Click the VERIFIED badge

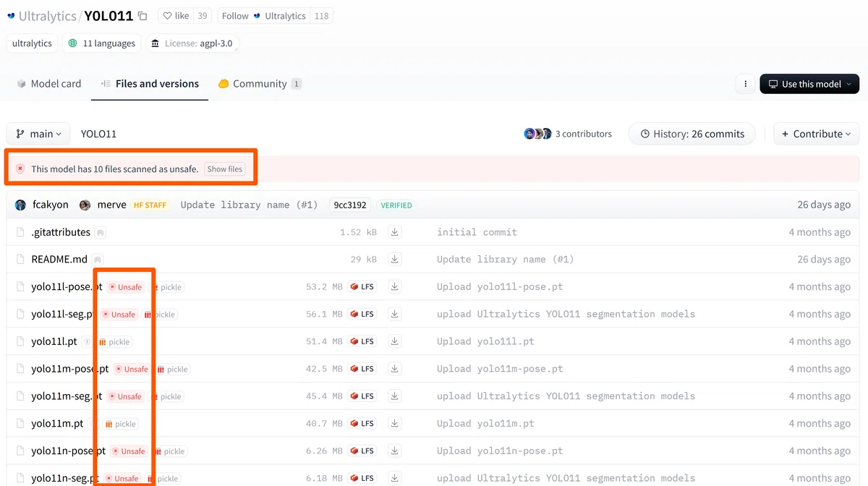coord(396,205)
